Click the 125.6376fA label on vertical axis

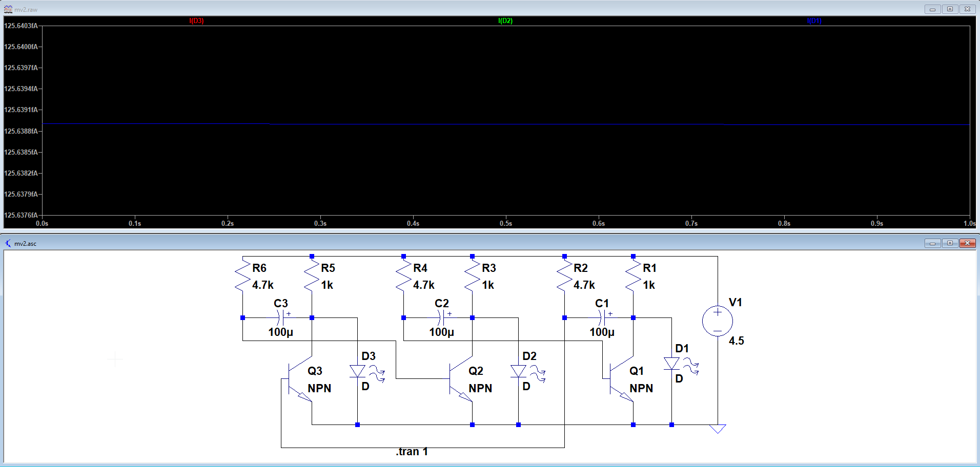(x=21, y=215)
